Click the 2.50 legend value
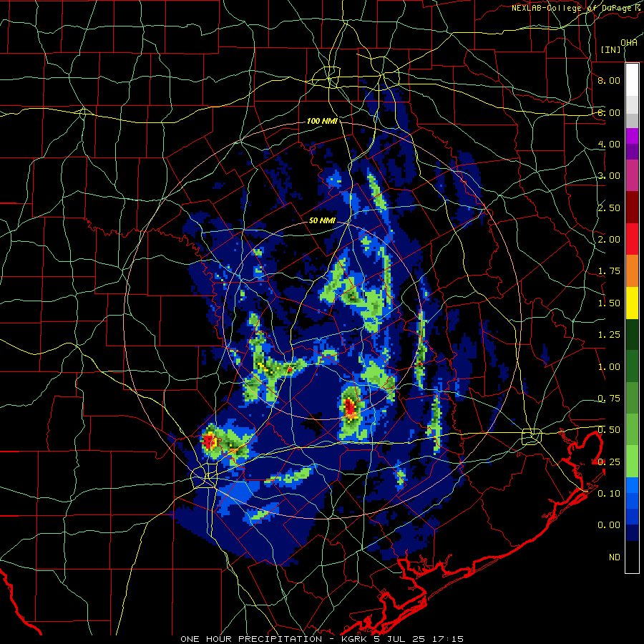 tap(608, 208)
